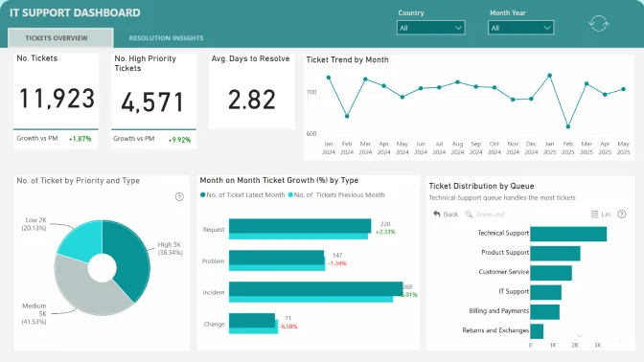Click the Incident latest month bar
This screenshot has width=644, height=362.
(316, 288)
